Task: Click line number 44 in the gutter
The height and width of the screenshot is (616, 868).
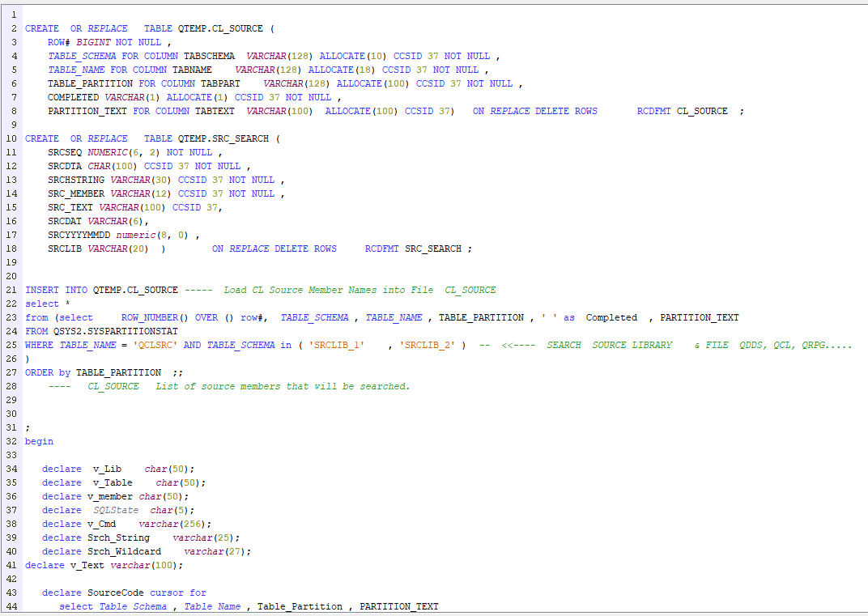Action: 11,606
